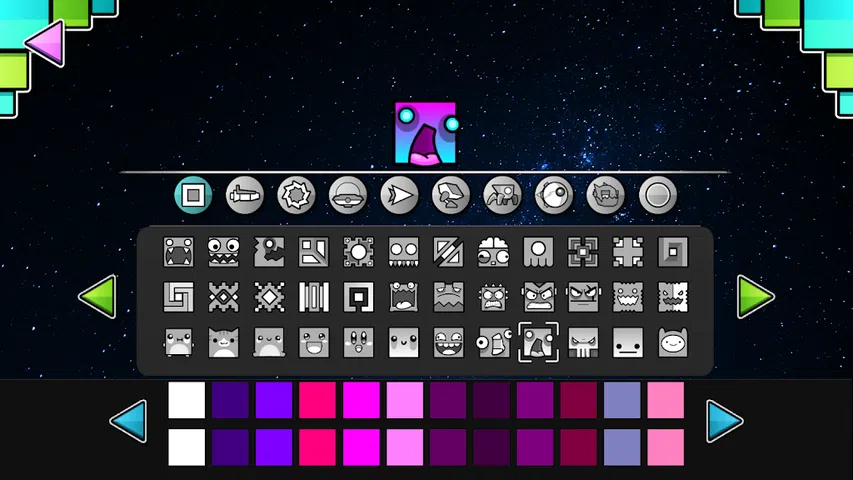Image resolution: width=853 pixels, height=480 pixels.
Task: Choose the cat face cube icon
Action: [x=223, y=343]
